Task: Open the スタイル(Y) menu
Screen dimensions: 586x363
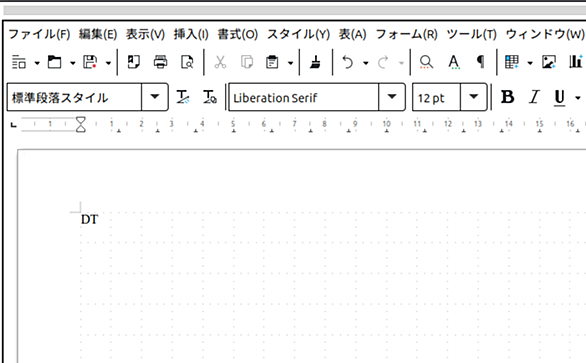Action: click(299, 34)
